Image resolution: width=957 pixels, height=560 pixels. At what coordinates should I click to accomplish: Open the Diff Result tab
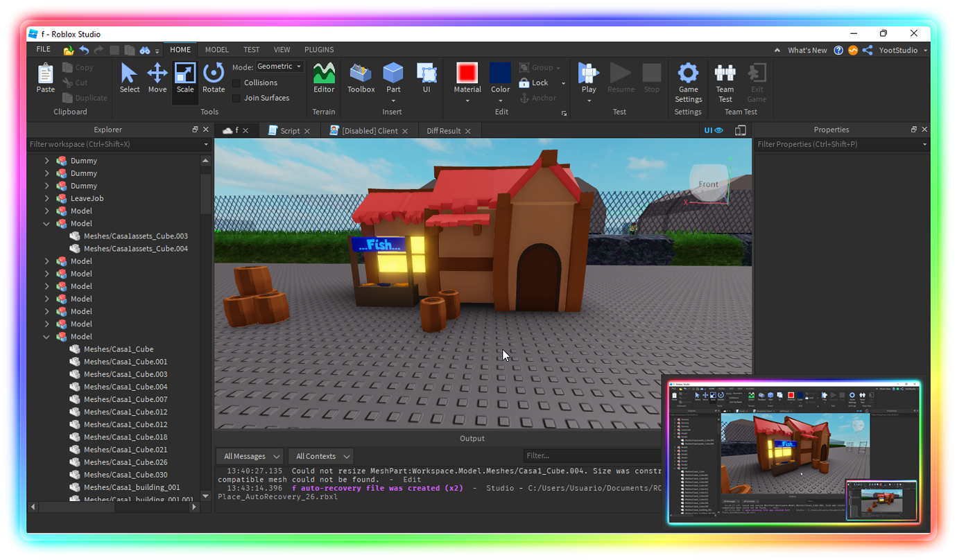point(445,130)
